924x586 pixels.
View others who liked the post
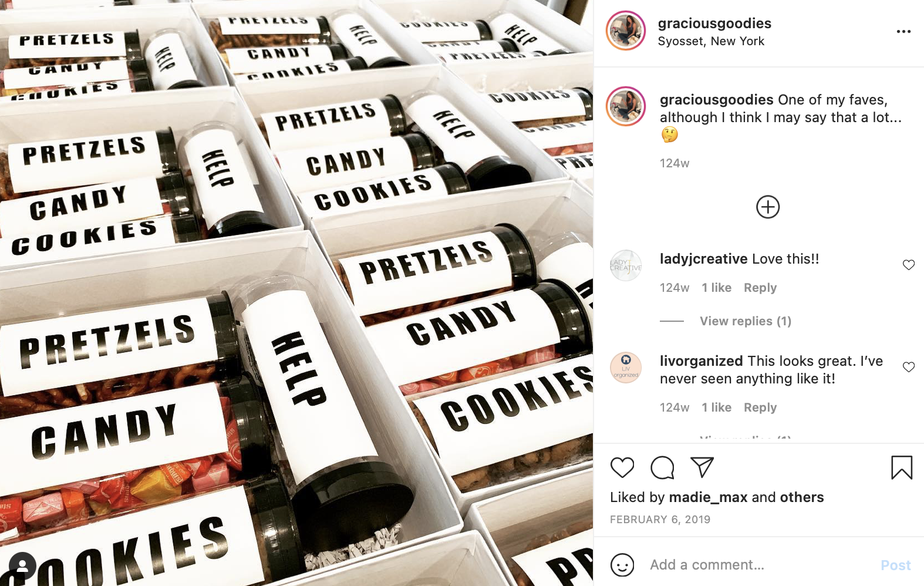(802, 497)
